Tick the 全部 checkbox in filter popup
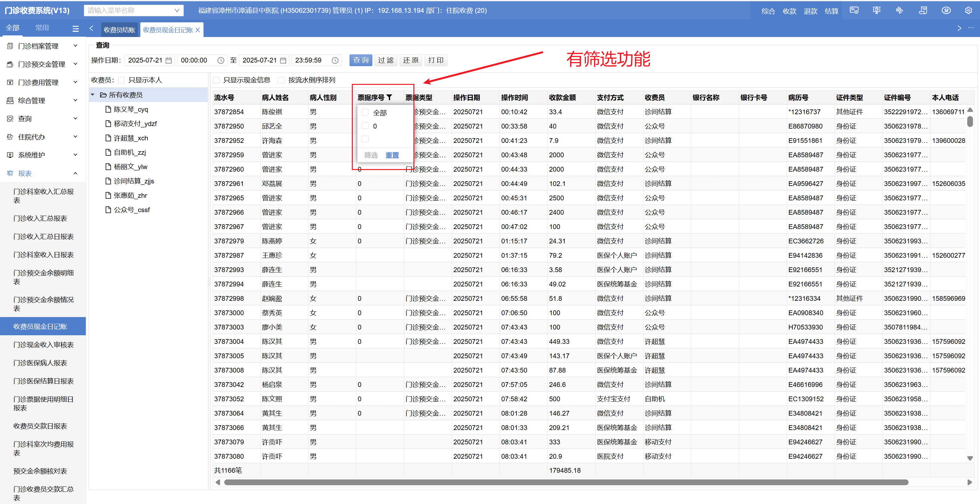 pyautogui.click(x=365, y=112)
